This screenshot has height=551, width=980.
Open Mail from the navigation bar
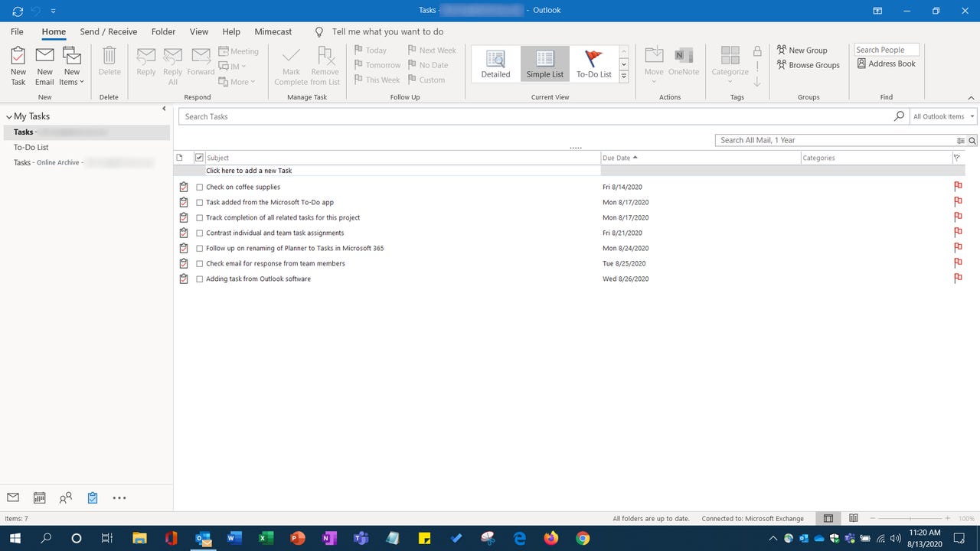(12, 497)
